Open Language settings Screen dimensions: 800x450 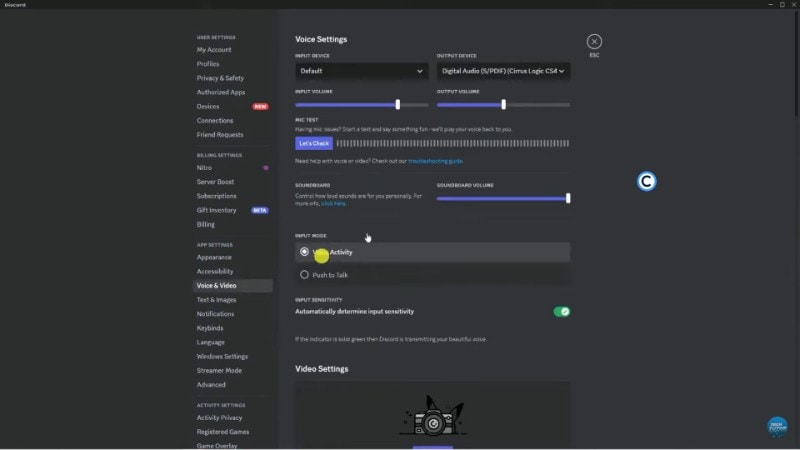click(x=210, y=342)
